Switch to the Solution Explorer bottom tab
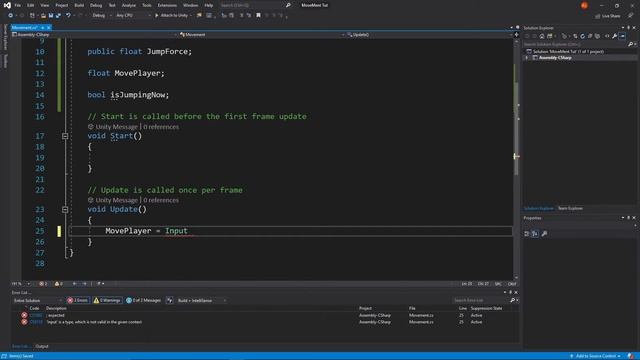 tap(538, 209)
